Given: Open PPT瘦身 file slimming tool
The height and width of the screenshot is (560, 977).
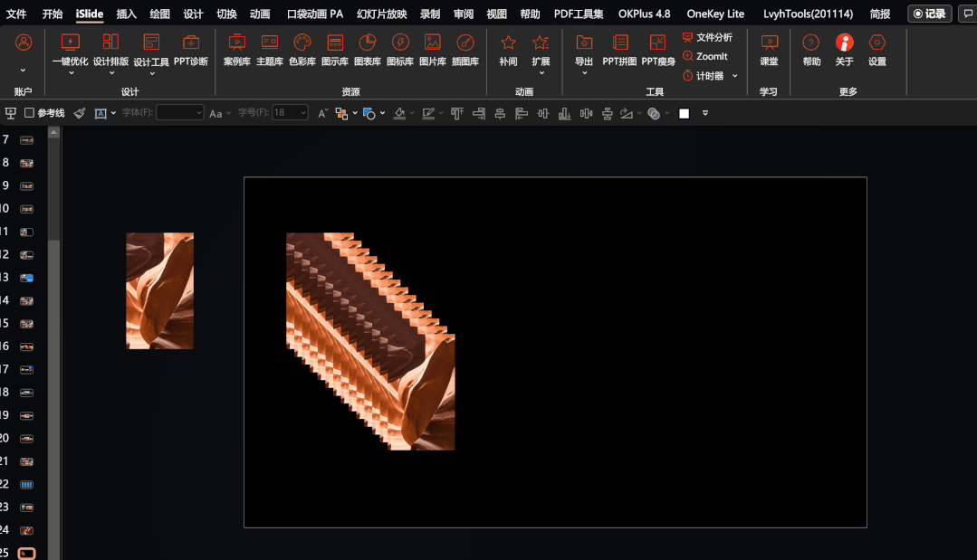Looking at the screenshot, I should coord(658,49).
